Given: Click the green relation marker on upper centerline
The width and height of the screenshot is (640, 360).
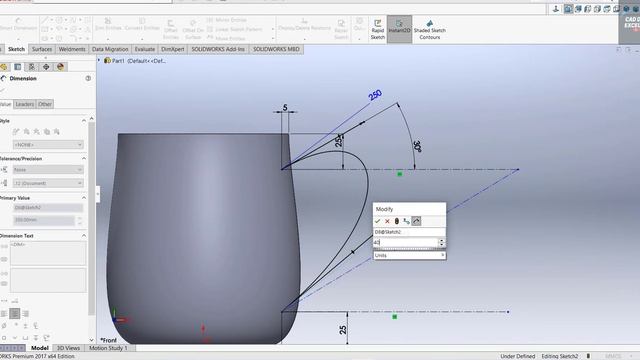Looking at the screenshot, I should point(400,174).
